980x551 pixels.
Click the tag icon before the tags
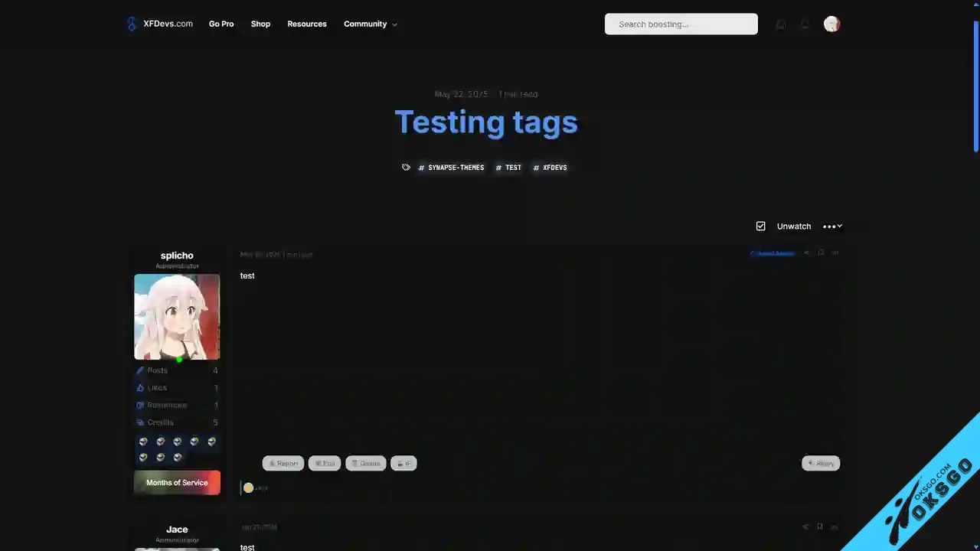tap(406, 168)
